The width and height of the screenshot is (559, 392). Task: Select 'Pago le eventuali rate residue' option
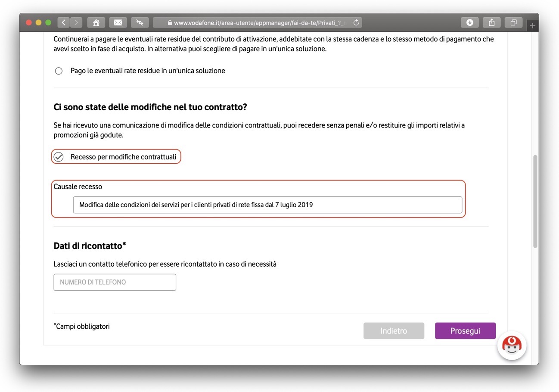(x=59, y=71)
